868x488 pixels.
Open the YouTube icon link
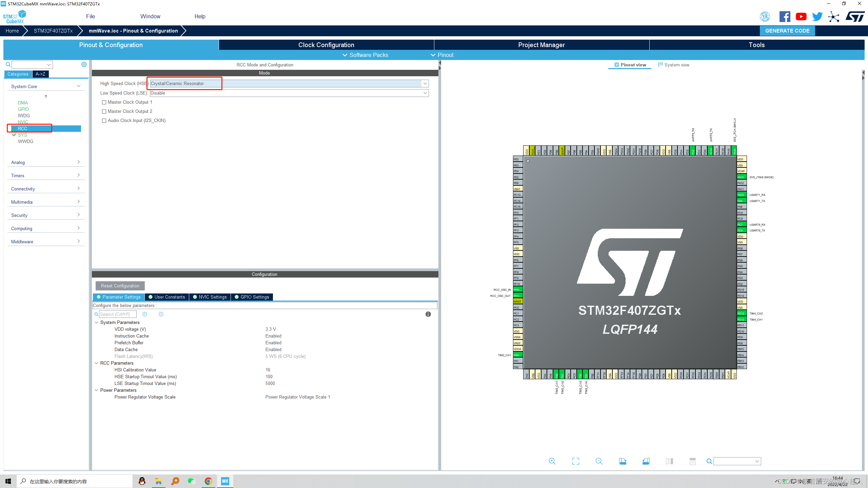(801, 17)
